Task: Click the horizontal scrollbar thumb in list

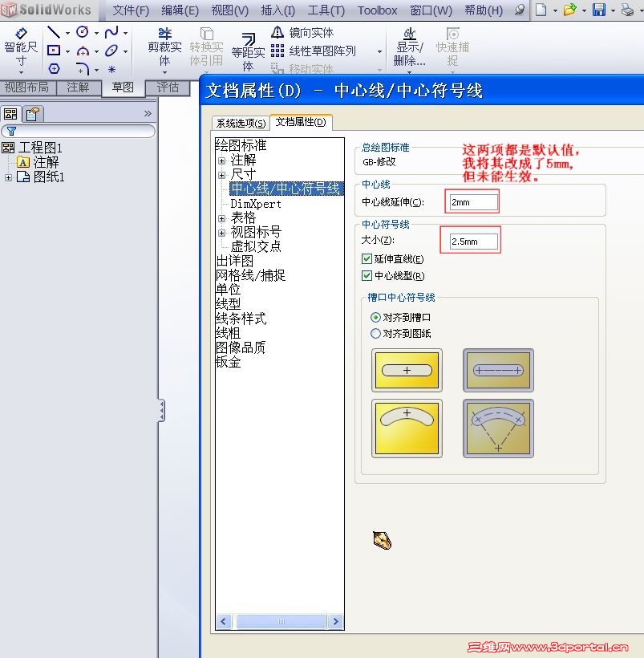Action: [281, 621]
